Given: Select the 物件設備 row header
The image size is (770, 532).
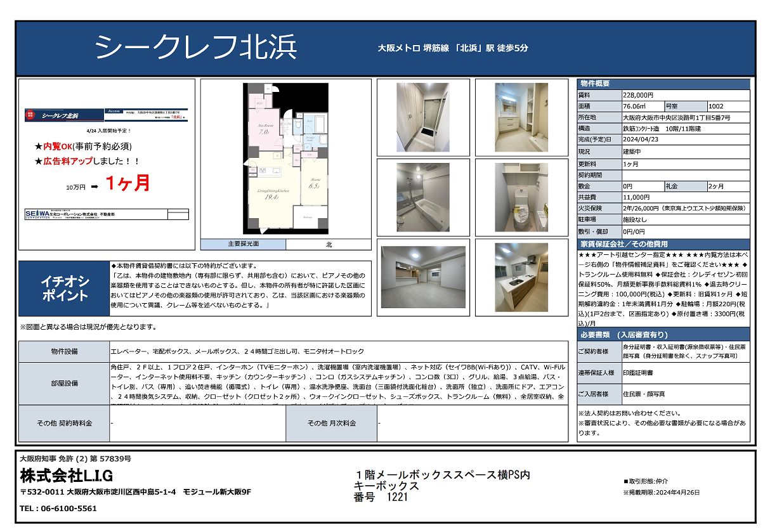Looking at the screenshot, I should click(x=64, y=351).
